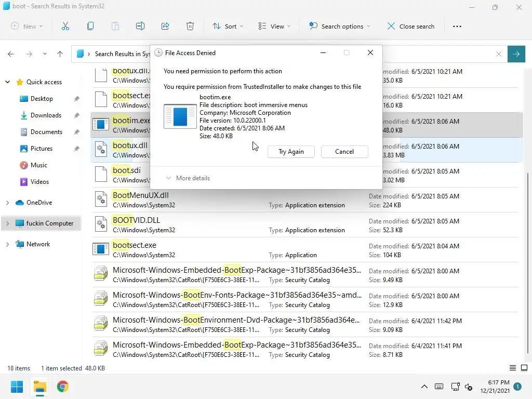Expand the Network tree node
Image resolution: width=532 pixels, height=399 pixels.
point(7,244)
